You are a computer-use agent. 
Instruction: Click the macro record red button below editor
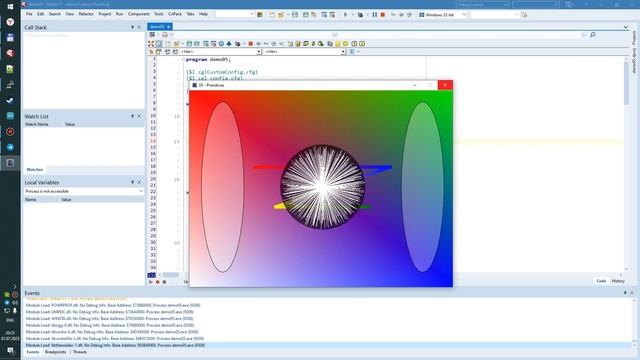tap(158, 282)
